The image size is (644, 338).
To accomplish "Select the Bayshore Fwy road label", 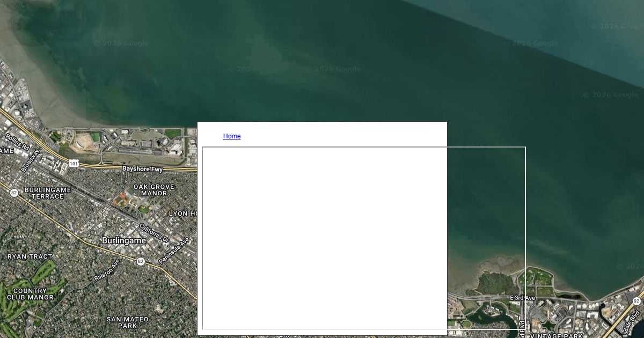I will point(142,168).
